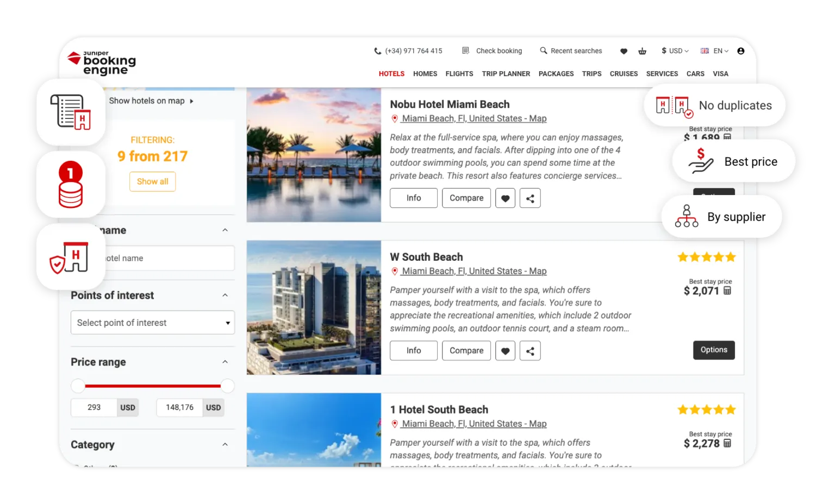The width and height of the screenshot is (835, 504).
Task: Click Compare on W South Beach
Action: [466, 351]
